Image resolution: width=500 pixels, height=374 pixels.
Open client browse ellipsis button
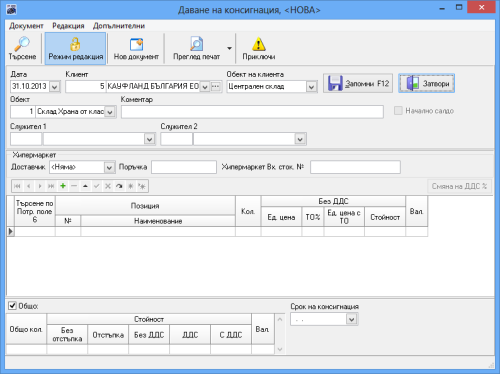[216, 87]
